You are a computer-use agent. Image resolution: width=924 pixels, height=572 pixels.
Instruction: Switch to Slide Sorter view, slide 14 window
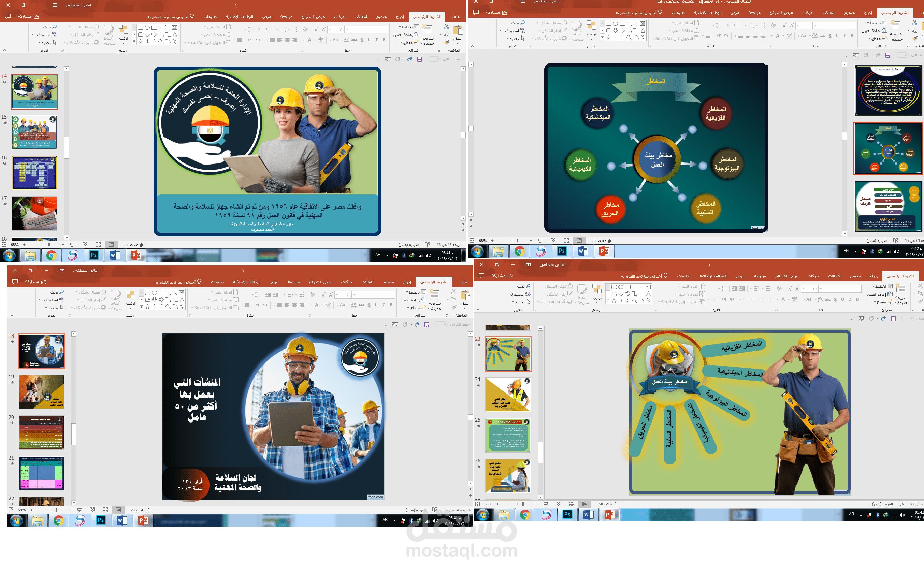(x=98, y=245)
